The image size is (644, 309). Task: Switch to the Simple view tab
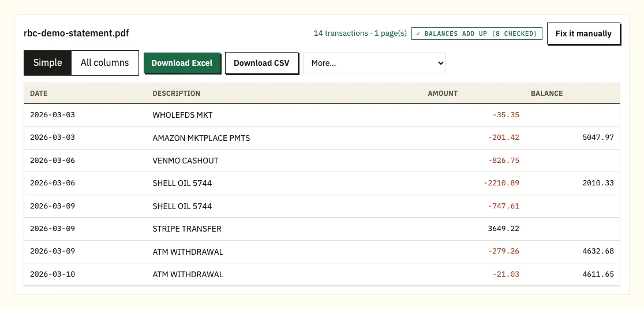[48, 63]
